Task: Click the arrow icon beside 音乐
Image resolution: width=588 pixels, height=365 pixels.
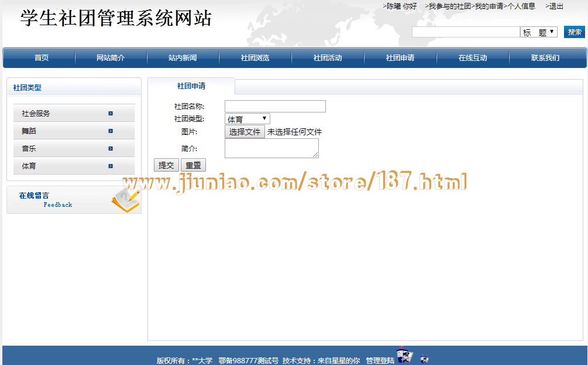Action: [111, 149]
